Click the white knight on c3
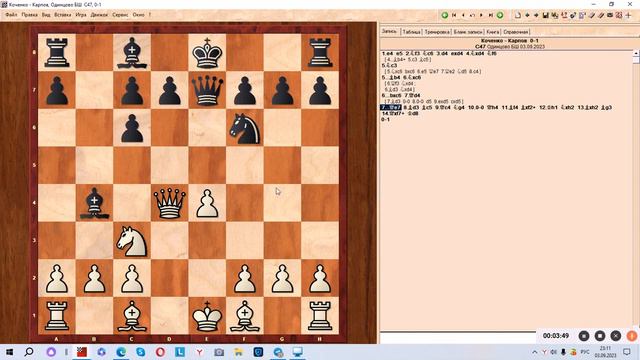 [x=132, y=241]
